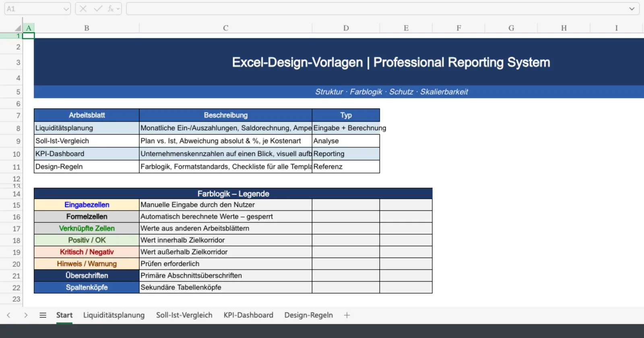Switch to the Soll-Ist-Vergleich sheet tab
Image resolution: width=644 pixels, height=338 pixels.
[x=184, y=315]
